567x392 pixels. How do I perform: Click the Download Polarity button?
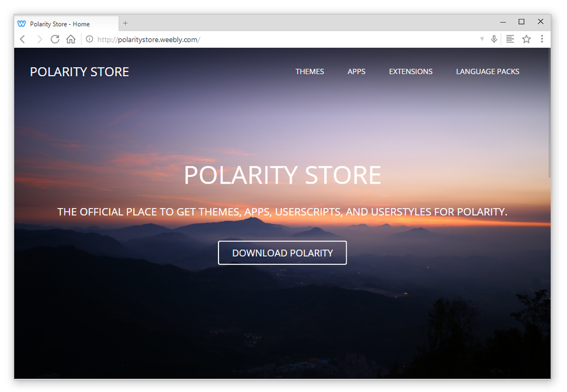[x=282, y=253]
